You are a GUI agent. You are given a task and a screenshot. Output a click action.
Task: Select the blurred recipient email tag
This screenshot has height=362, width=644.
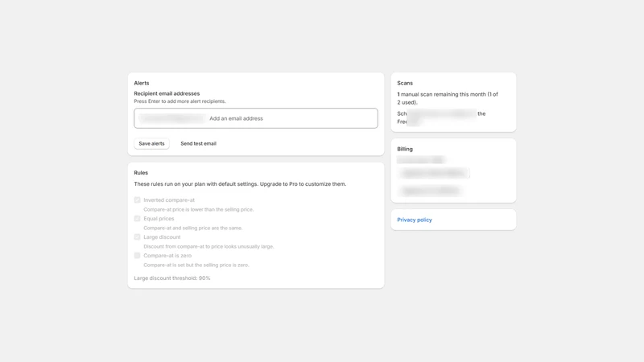pos(171,118)
